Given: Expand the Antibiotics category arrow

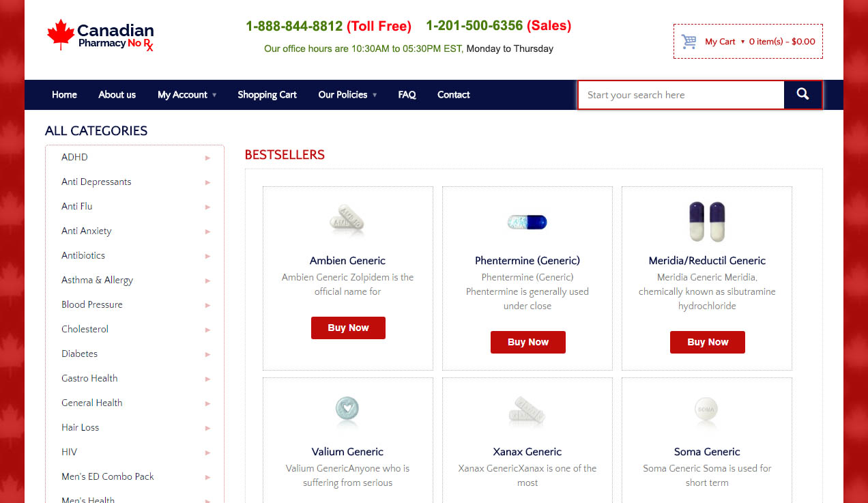Looking at the screenshot, I should coord(207,256).
